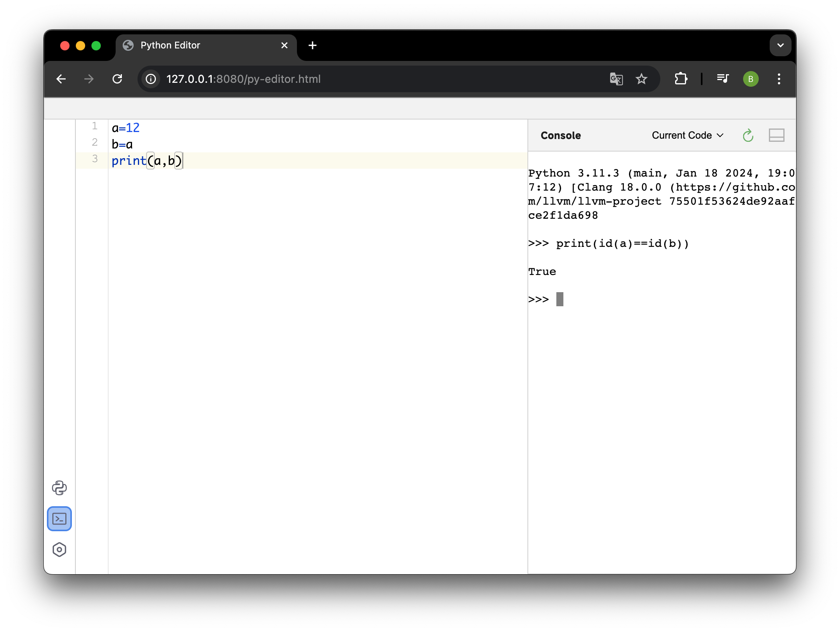Open settings hexagon icon in sidebar
Screen dimensions: 840x632
(59, 550)
